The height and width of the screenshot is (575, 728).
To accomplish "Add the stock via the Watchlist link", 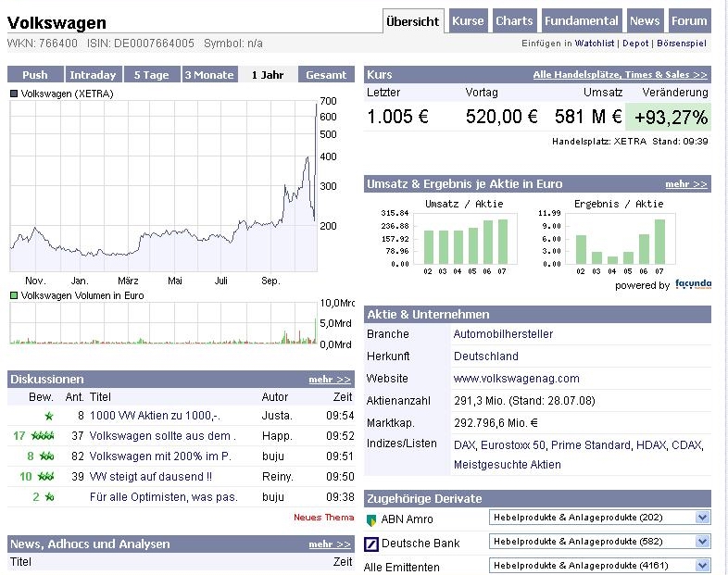I will click(595, 44).
